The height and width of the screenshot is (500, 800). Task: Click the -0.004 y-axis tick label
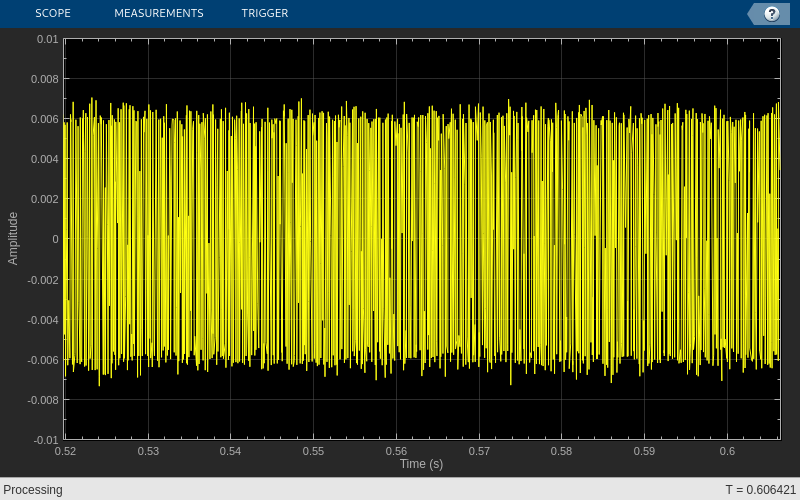click(43, 320)
